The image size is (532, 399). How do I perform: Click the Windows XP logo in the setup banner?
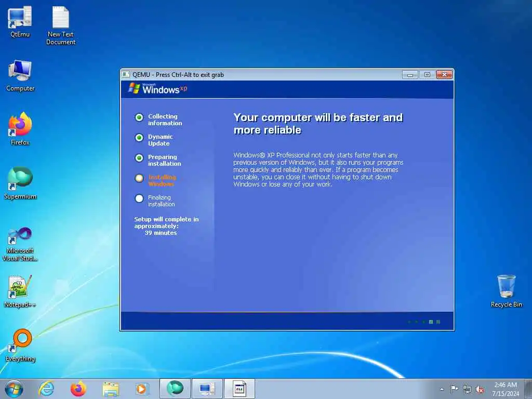tap(158, 89)
